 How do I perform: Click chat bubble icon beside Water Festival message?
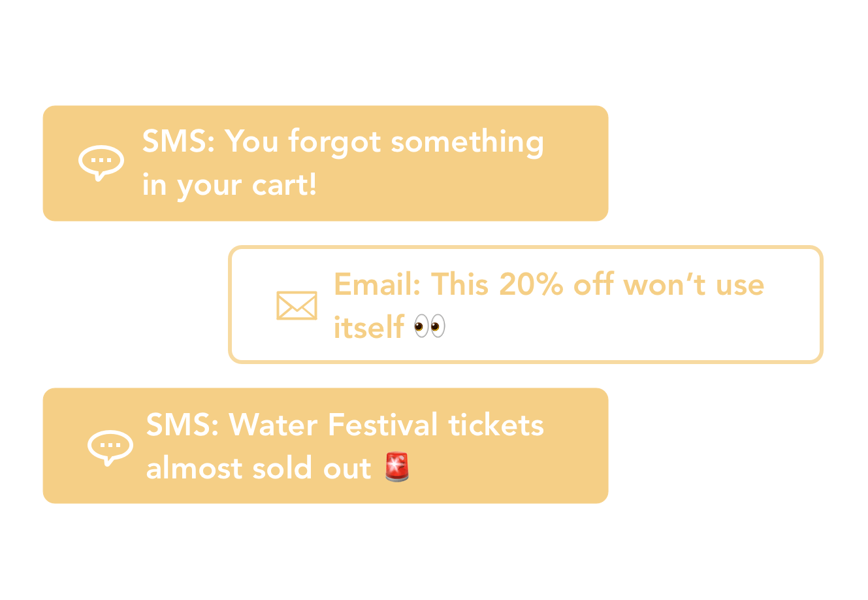110,448
